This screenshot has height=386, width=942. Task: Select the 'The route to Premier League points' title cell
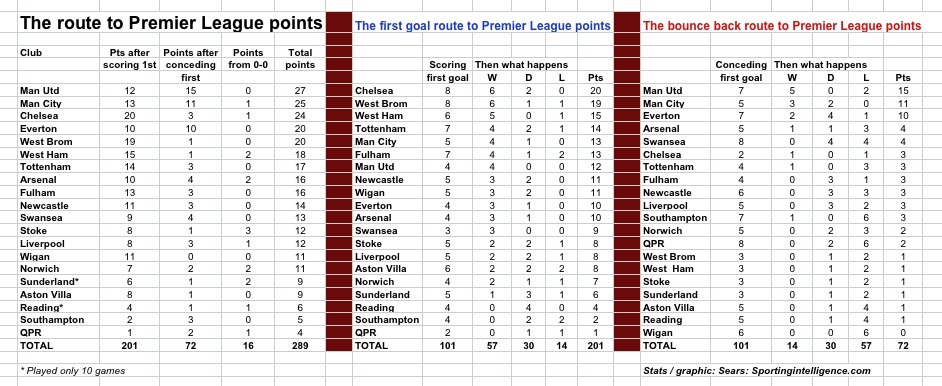(x=171, y=23)
